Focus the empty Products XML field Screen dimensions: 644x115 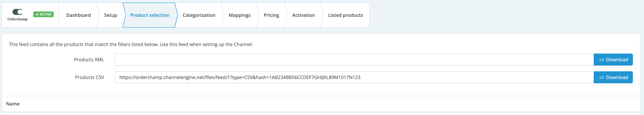pos(354,60)
